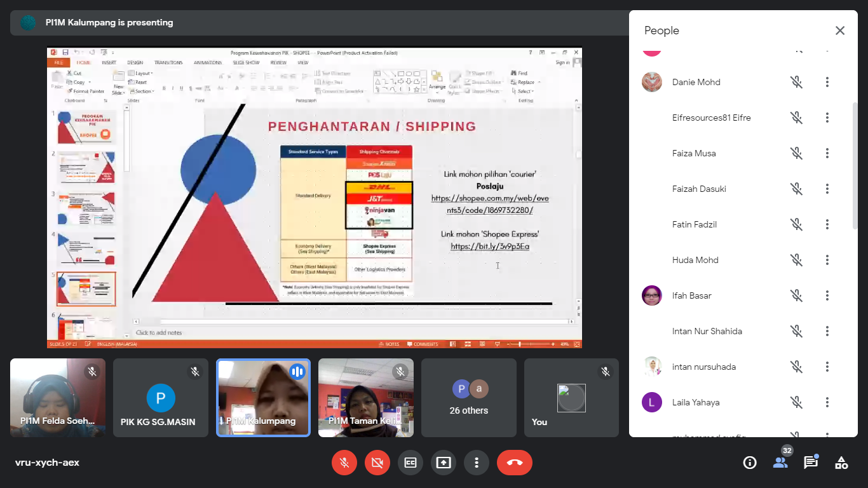Click the PIK KG SG.MASIN participant tile
This screenshot has width=868, height=488.
(x=161, y=398)
